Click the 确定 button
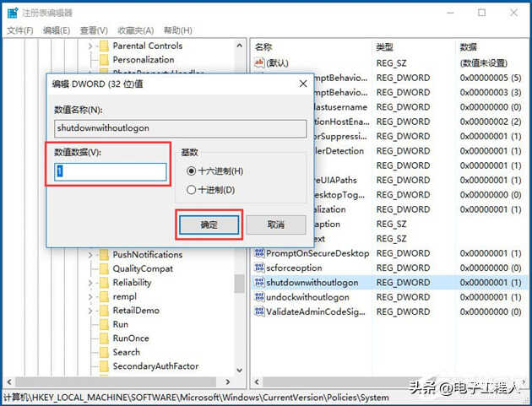This screenshot has height=406, width=532. pyautogui.click(x=209, y=225)
